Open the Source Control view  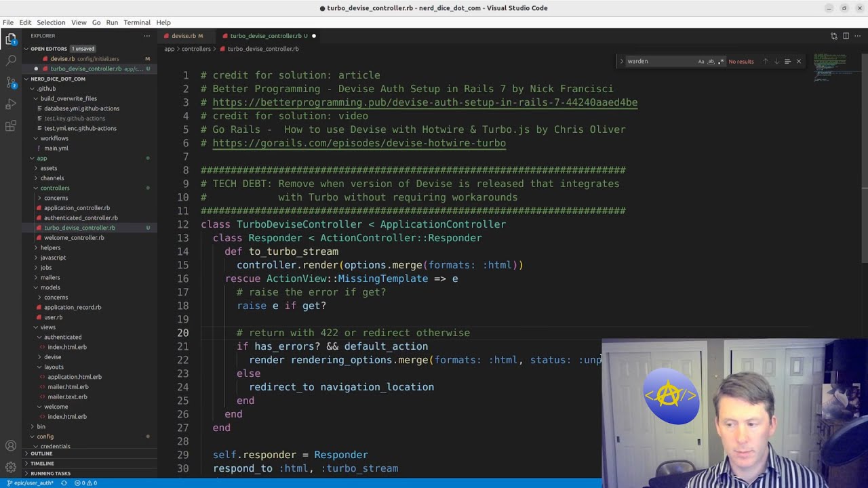coord(11,83)
